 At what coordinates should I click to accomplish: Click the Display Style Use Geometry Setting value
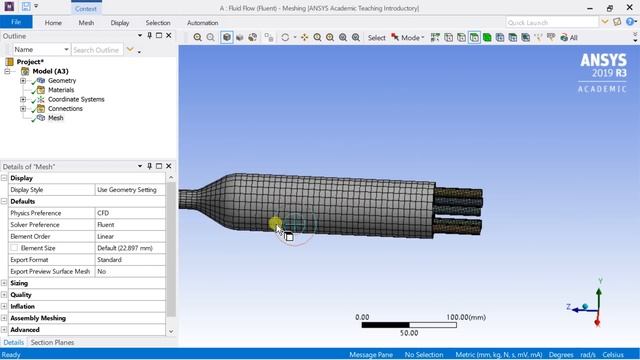(130, 190)
